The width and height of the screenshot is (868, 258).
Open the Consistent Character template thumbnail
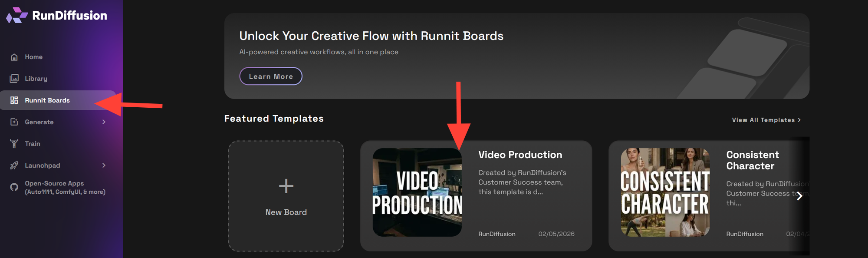tap(665, 192)
